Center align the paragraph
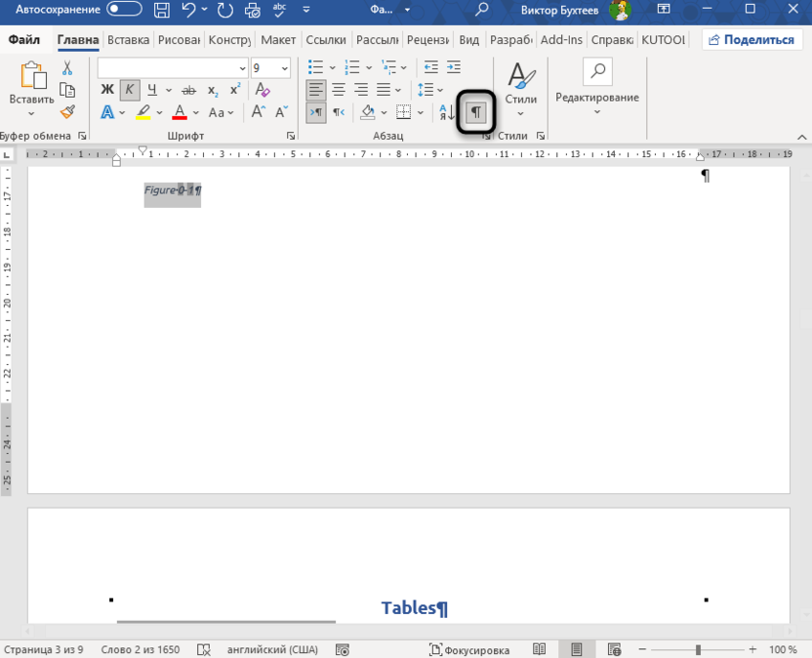 click(x=338, y=90)
